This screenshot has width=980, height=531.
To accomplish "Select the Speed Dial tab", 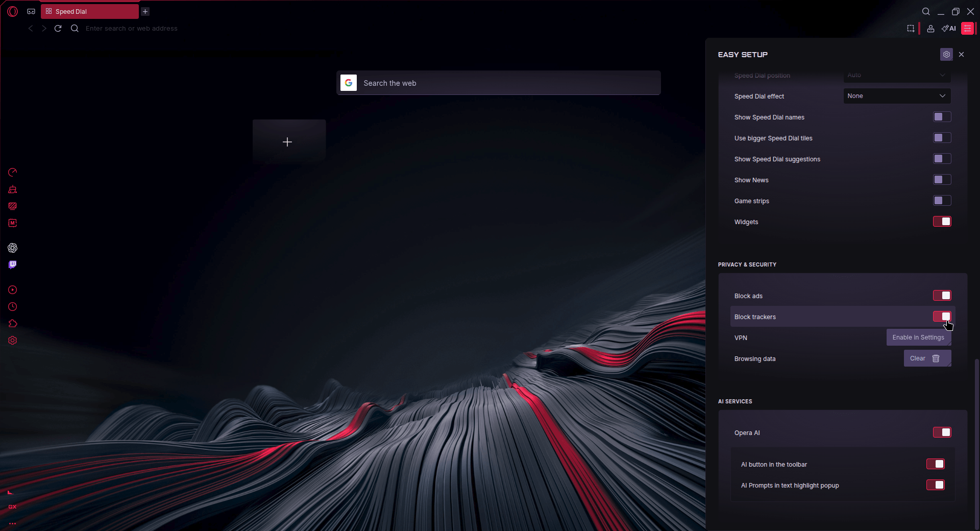I will (89, 11).
